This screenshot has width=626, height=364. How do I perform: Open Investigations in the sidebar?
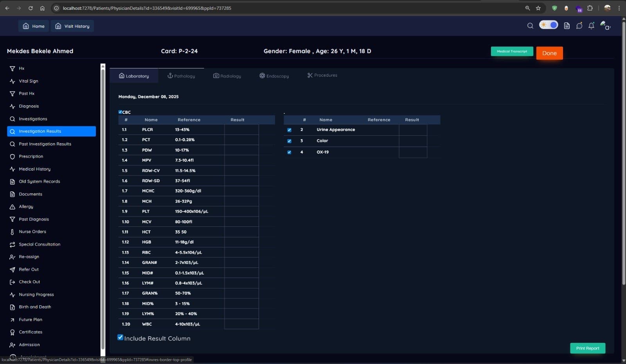point(51,119)
